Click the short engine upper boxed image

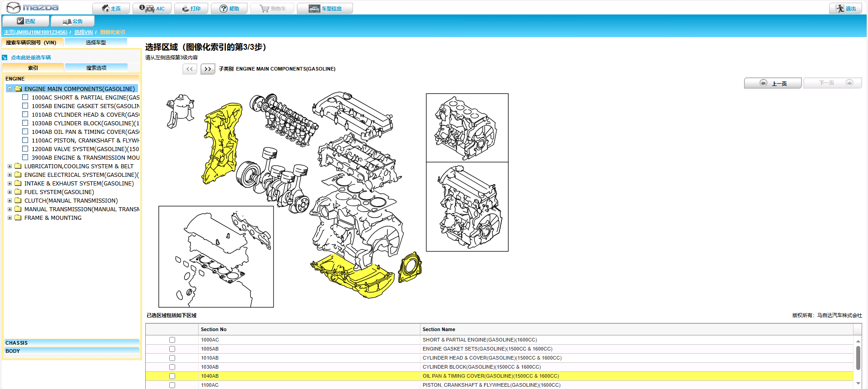[x=467, y=128]
